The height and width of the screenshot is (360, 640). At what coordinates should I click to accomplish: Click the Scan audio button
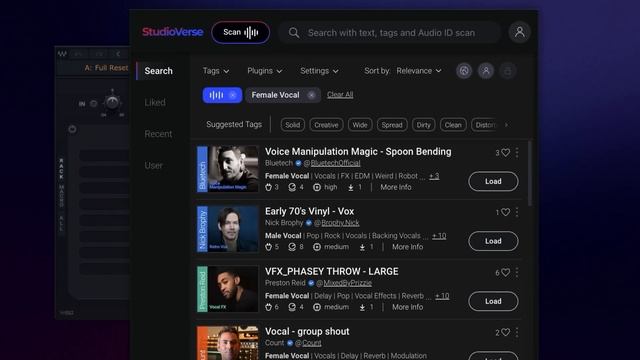(240, 32)
